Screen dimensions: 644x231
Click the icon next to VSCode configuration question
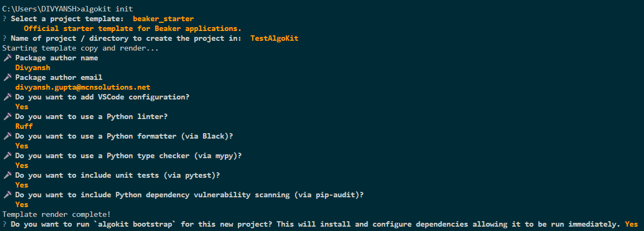[x=7, y=97]
